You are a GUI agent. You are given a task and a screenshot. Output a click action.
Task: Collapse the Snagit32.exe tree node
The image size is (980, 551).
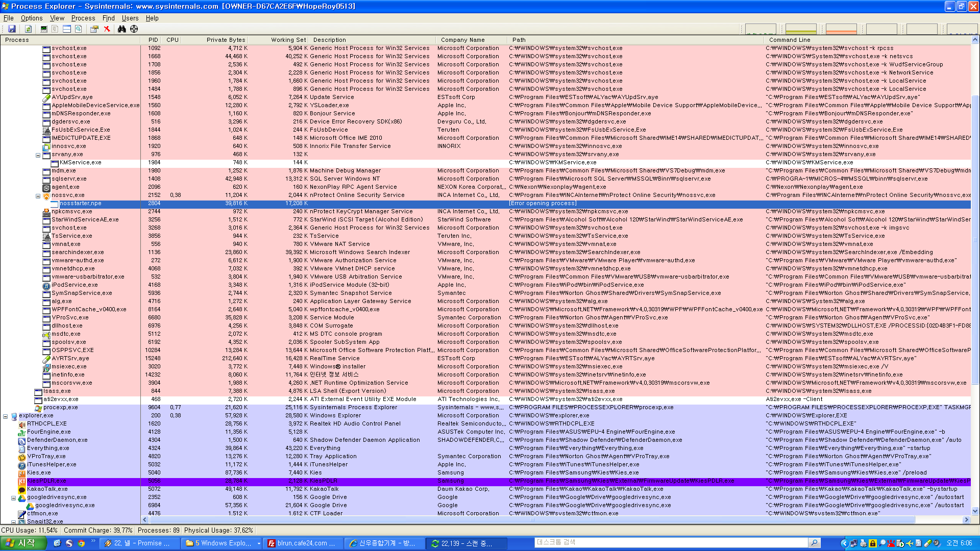13,521
